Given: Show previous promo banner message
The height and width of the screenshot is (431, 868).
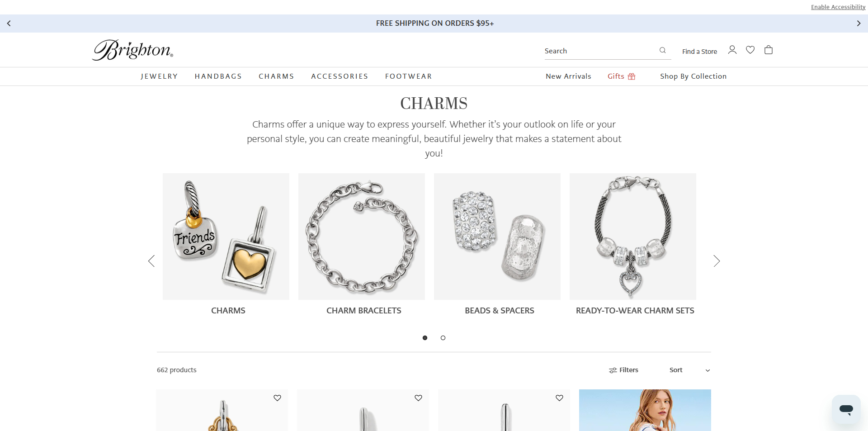Looking at the screenshot, I should 9,24.
